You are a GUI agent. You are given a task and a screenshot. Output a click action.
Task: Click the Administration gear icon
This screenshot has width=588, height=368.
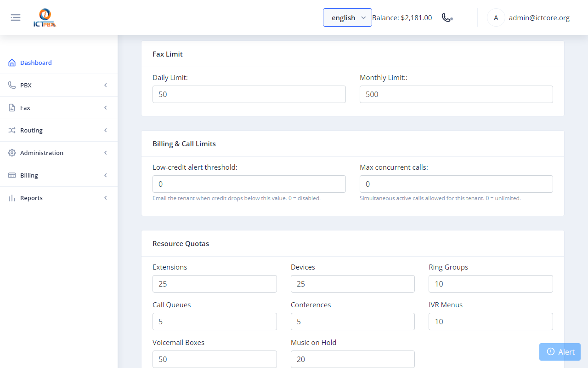pyautogui.click(x=12, y=153)
